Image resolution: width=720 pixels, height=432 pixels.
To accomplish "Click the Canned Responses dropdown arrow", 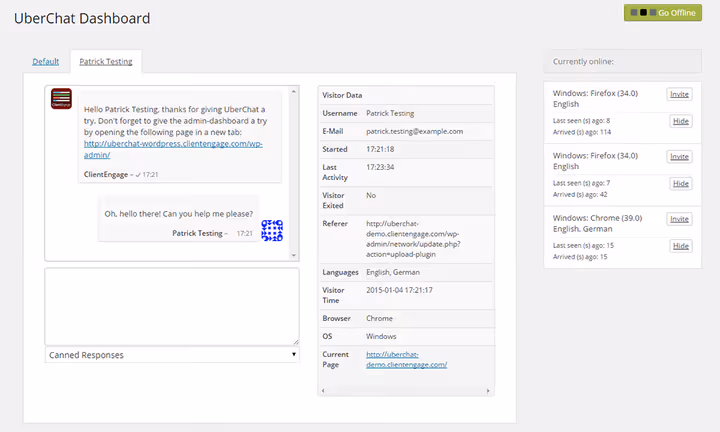I will pyautogui.click(x=294, y=354).
